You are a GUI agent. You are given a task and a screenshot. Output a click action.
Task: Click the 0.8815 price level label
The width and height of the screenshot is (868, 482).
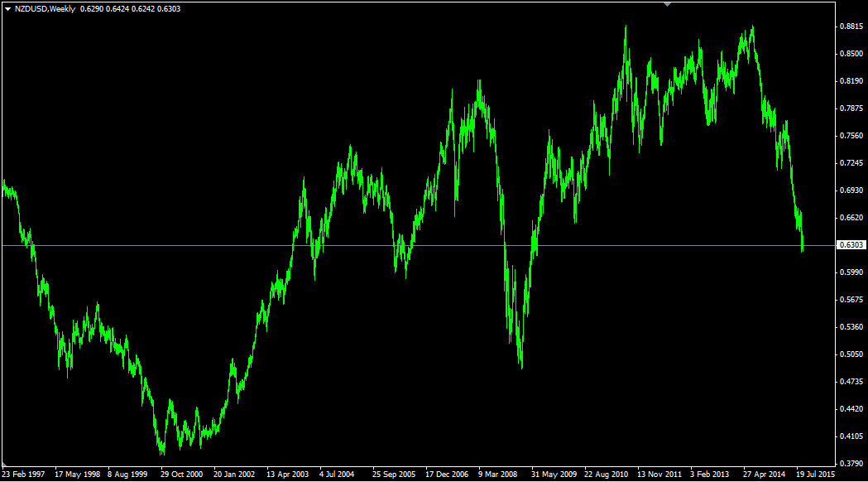click(x=851, y=27)
